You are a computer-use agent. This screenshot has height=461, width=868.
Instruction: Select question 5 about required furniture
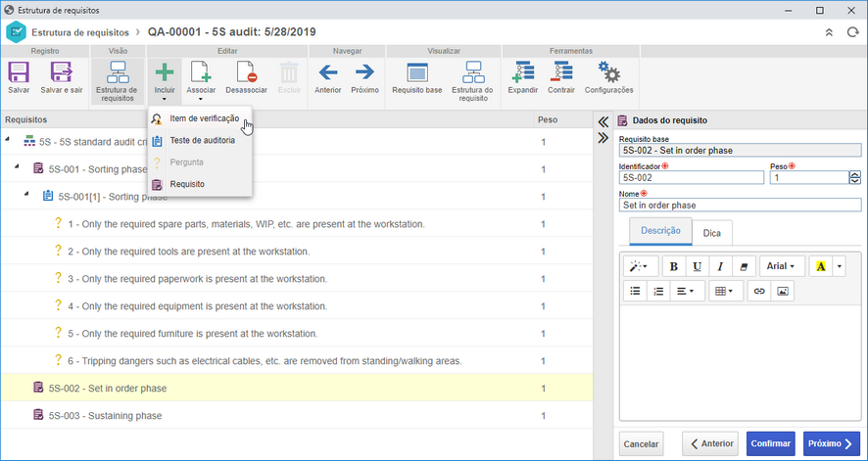click(296, 334)
